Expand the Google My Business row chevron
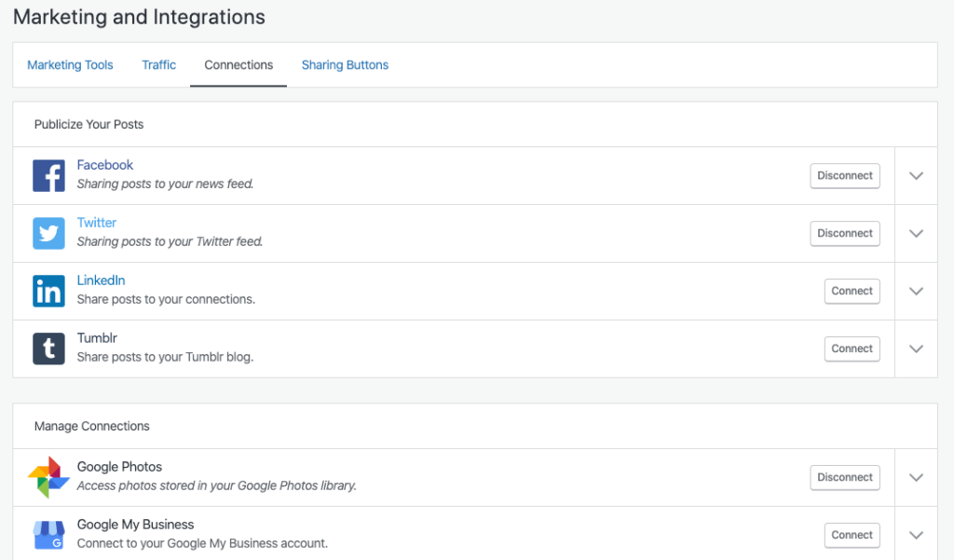This screenshot has width=954, height=560. click(916, 534)
